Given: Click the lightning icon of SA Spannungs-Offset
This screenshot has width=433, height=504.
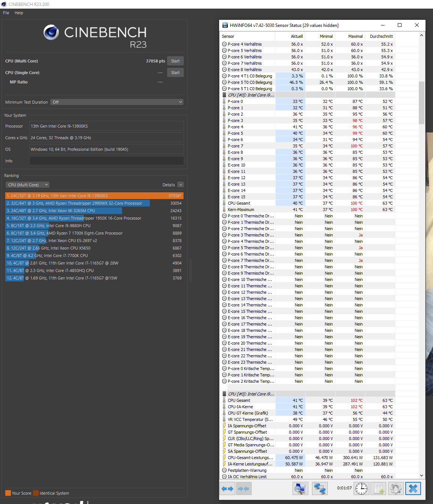Looking at the screenshot, I should (x=224, y=451).
